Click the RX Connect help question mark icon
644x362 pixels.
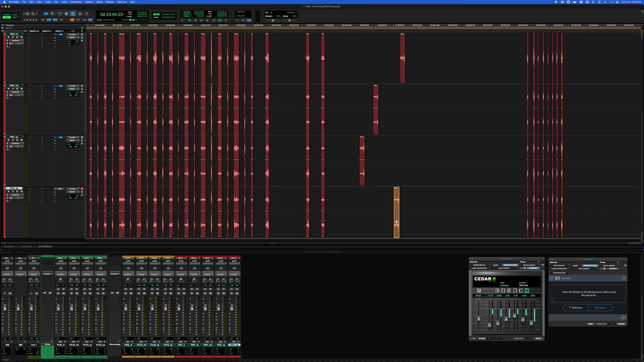point(624,278)
